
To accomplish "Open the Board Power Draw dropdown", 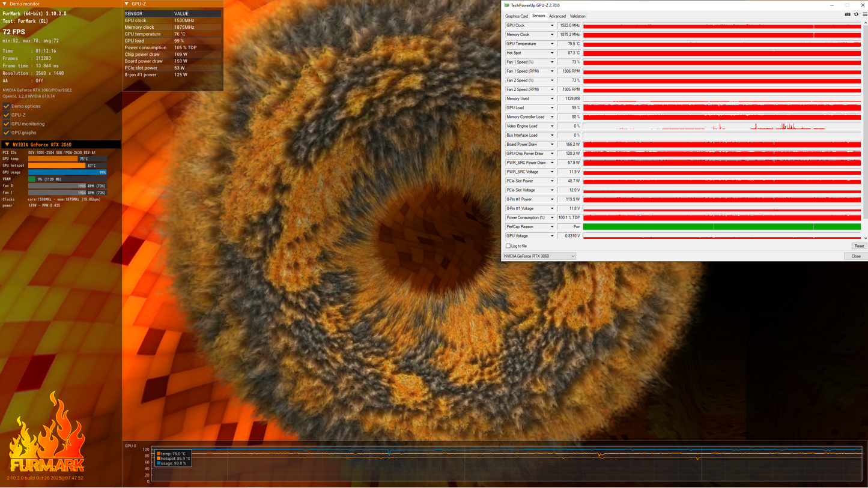I will tap(552, 145).
